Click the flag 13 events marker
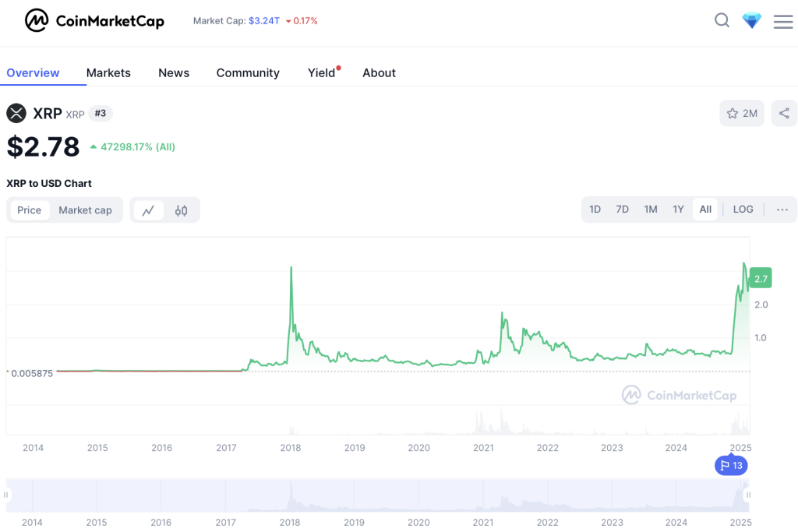This screenshot has height=532, width=798. (731, 466)
